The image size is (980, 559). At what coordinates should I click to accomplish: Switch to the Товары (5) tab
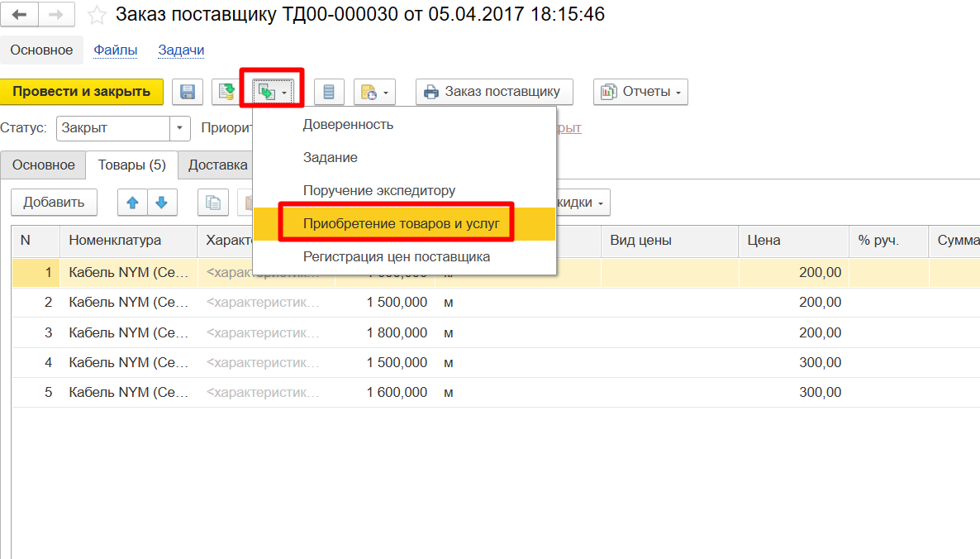[x=131, y=165]
